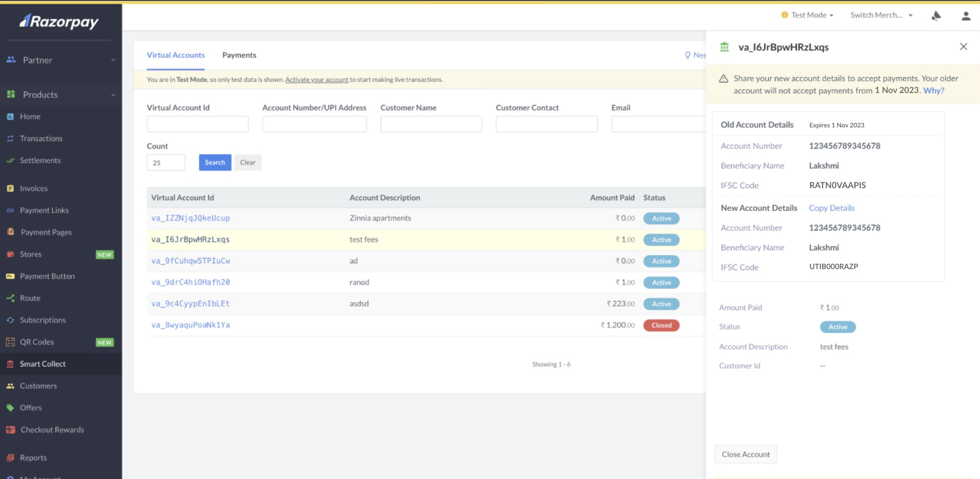Click the warning triangle icon in notice
Image resolution: width=980 pixels, height=479 pixels.
724,79
